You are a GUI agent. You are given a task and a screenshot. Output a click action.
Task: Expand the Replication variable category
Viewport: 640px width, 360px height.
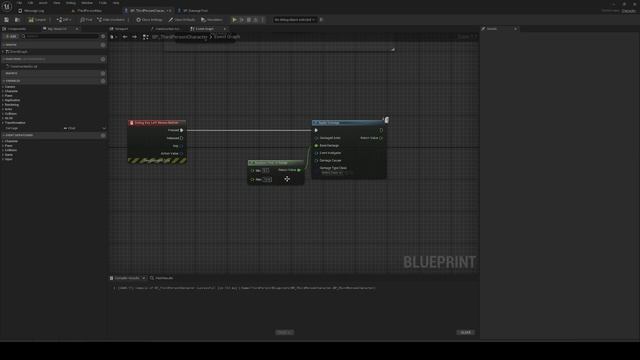tap(3, 100)
